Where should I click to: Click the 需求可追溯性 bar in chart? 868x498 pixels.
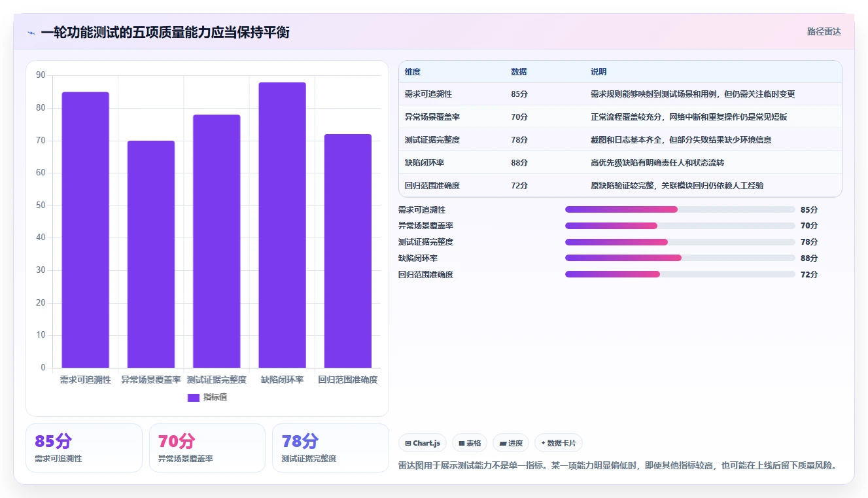click(x=86, y=230)
